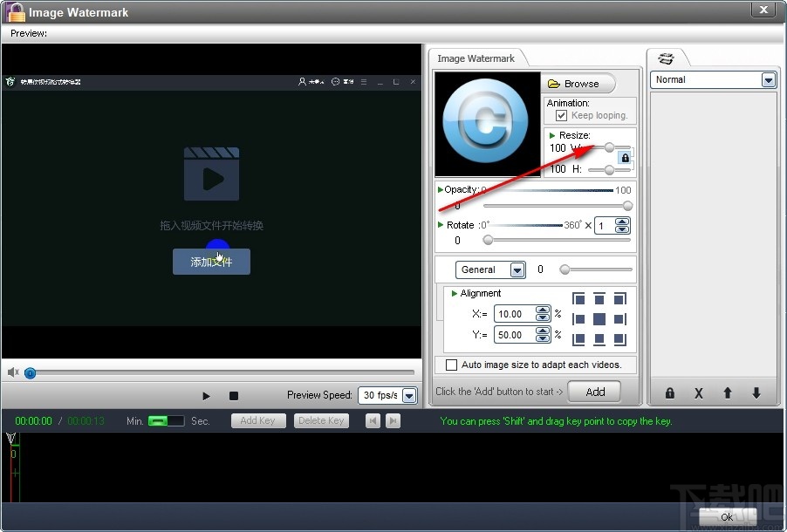This screenshot has width=787, height=532.
Task: Click the X delete layer icon
Action: tap(698, 393)
